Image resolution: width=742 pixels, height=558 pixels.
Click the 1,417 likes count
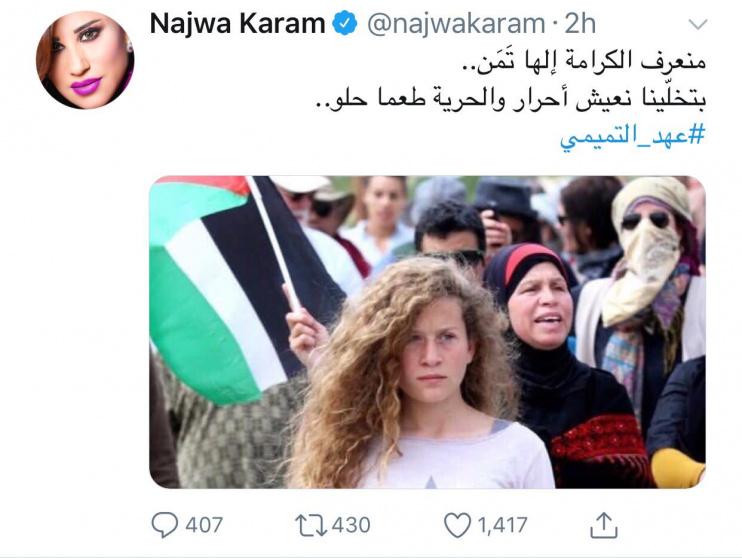tap(502, 525)
